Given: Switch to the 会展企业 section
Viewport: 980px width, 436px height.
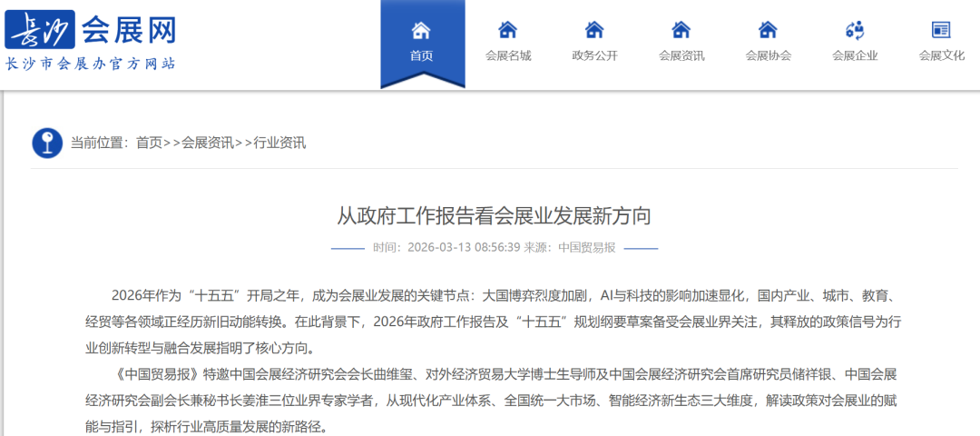Looking at the screenshot, I should tap(855, 55).
